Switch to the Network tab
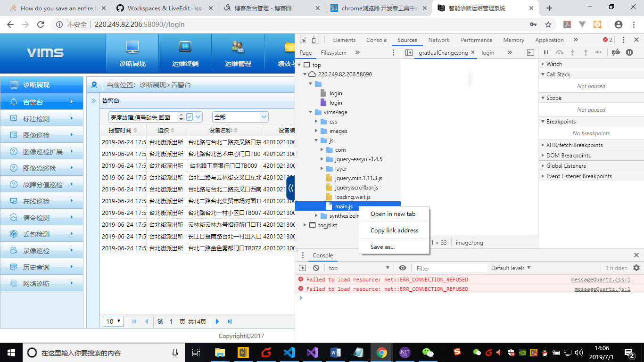The width and height of the screenshot is (644, 362). 439,40
